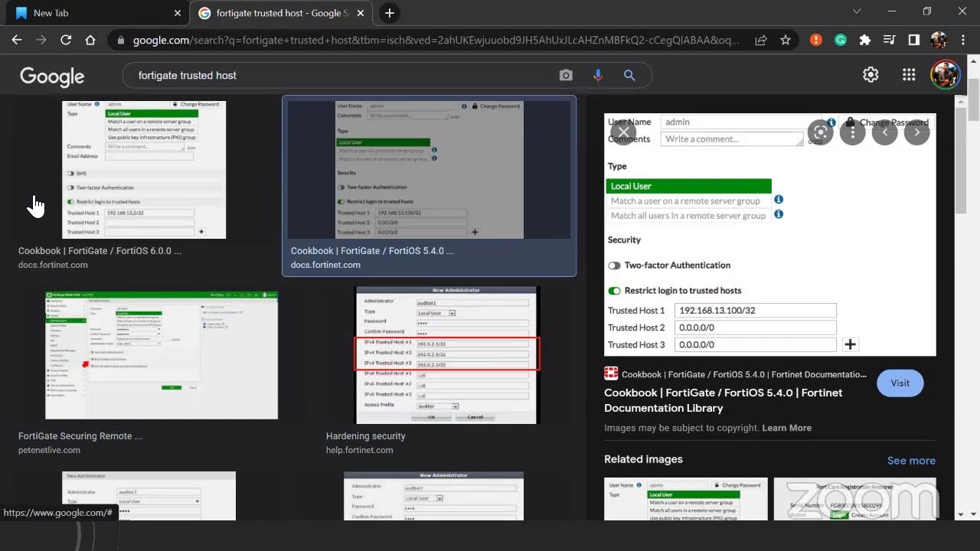Open the browser home page
This screenshot has width=980, height=551.
coord(90,40)
